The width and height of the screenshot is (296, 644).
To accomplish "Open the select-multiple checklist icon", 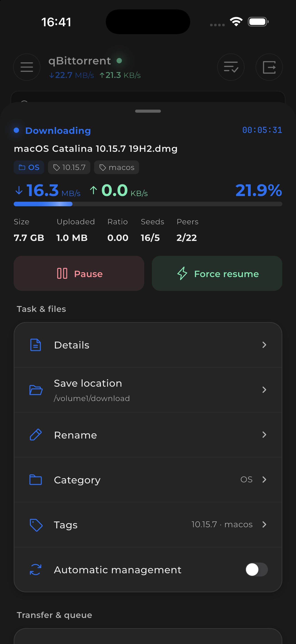I will click(231, 67).
